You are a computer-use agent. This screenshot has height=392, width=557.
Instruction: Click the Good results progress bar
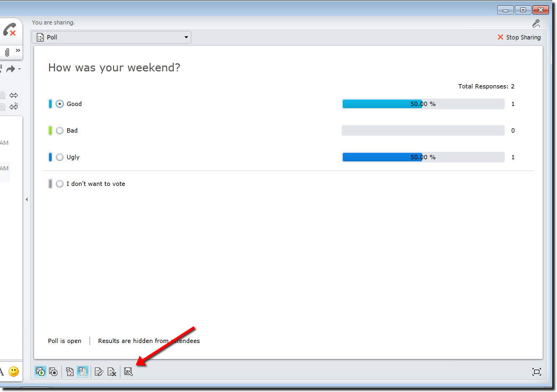pos(423,104)
